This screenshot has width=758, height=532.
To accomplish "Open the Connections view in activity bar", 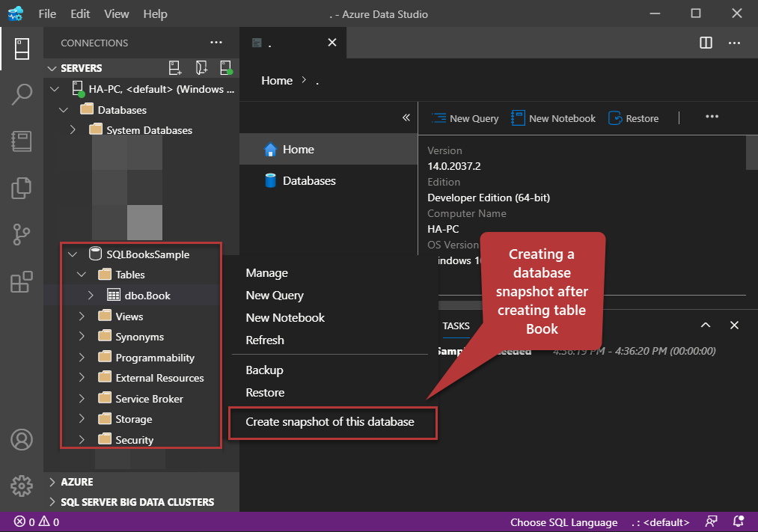I will pos(22,49).
